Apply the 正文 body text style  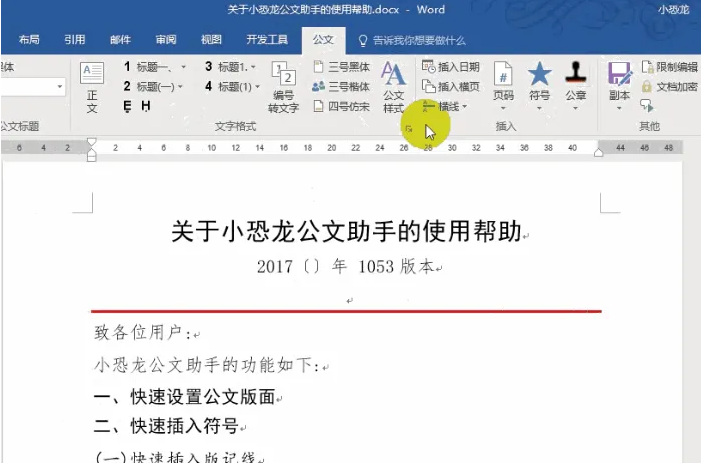point(92,87)
